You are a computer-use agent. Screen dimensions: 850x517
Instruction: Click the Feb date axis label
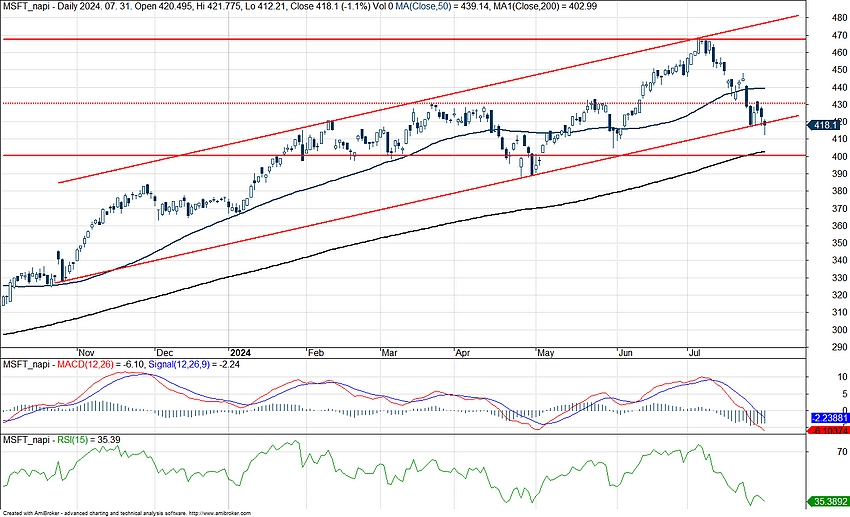[x=315, y=353]
